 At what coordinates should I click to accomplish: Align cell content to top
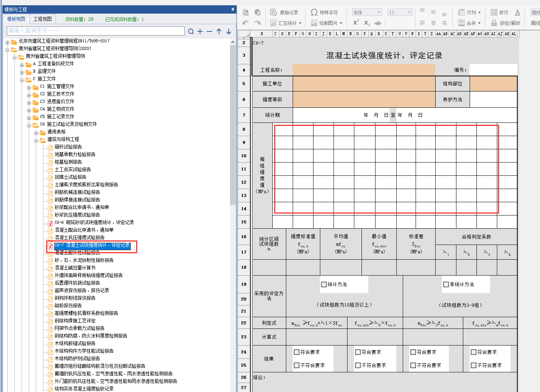coord(422,11)
